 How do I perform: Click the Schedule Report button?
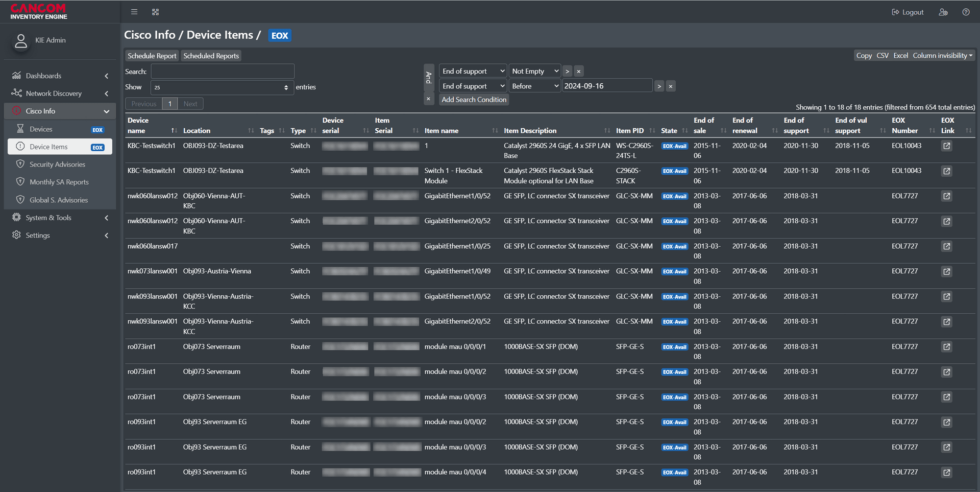coord(152,56)
